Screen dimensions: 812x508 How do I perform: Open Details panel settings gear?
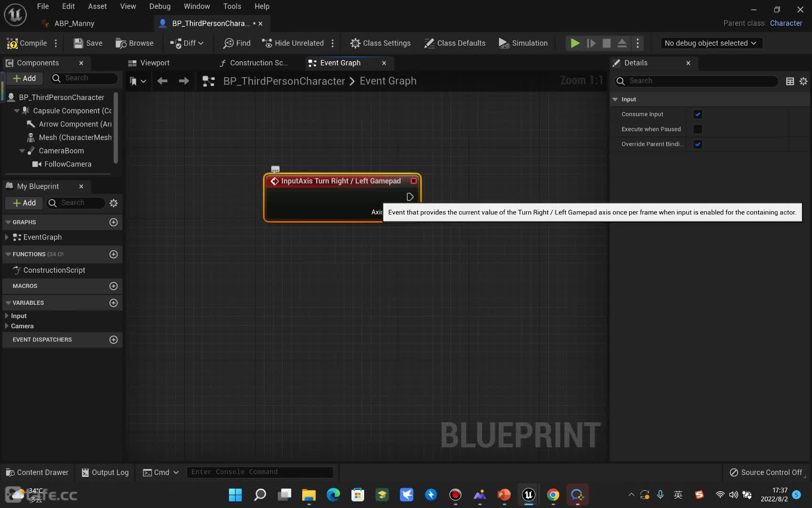coord(804,81)
